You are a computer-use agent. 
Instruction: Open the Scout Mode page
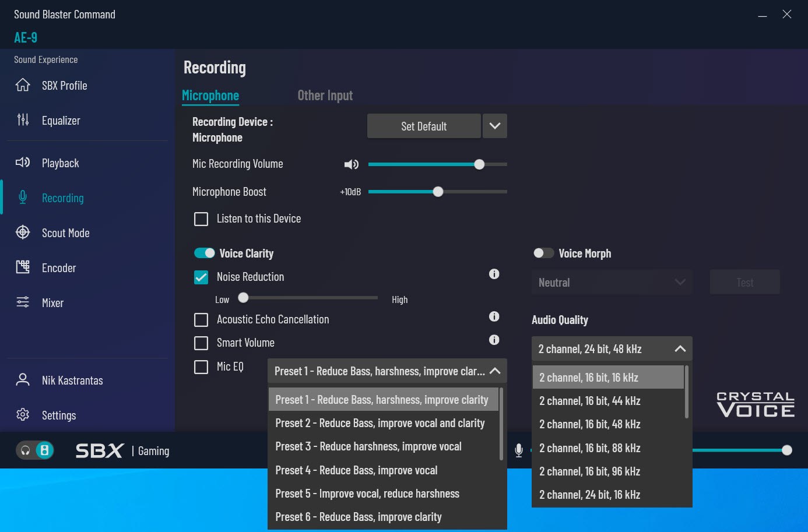click(x=66, y=233)
